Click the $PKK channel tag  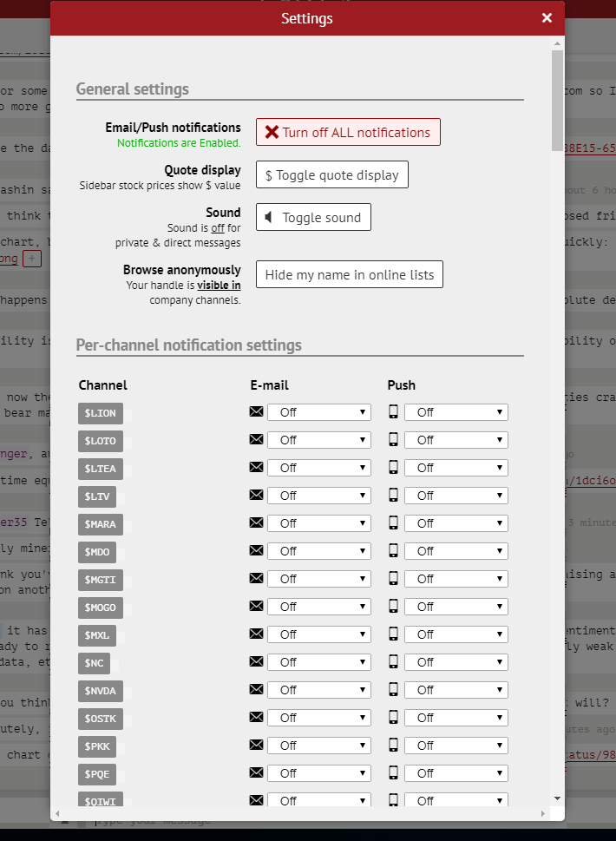coord(97,746)
